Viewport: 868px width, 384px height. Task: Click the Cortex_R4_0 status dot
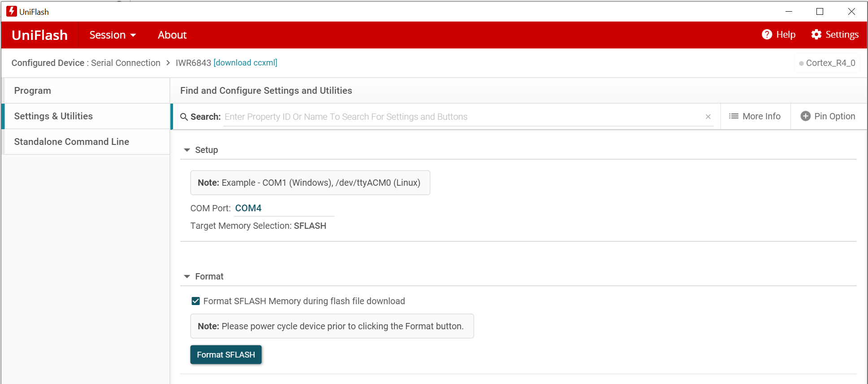pyautogui.click(x=801, y=64)
